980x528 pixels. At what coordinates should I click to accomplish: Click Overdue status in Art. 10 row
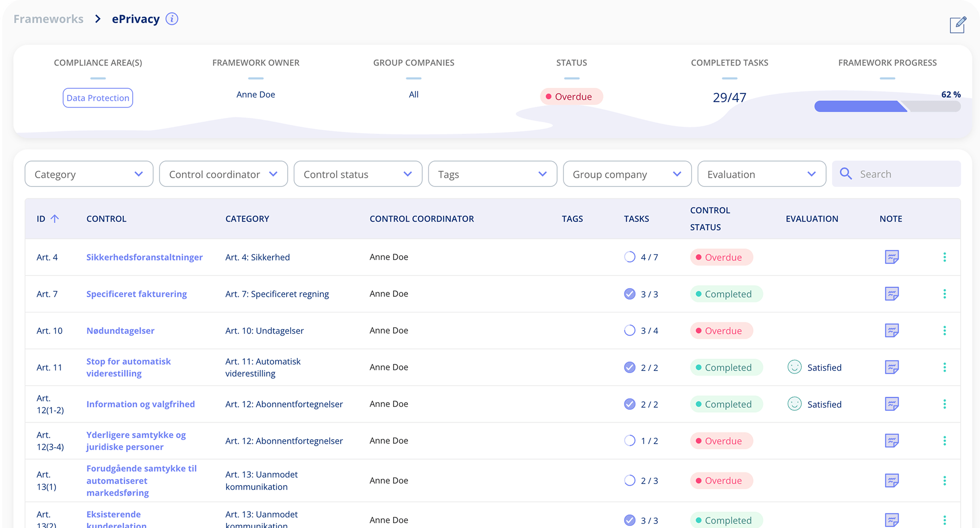tap(721, 331)
